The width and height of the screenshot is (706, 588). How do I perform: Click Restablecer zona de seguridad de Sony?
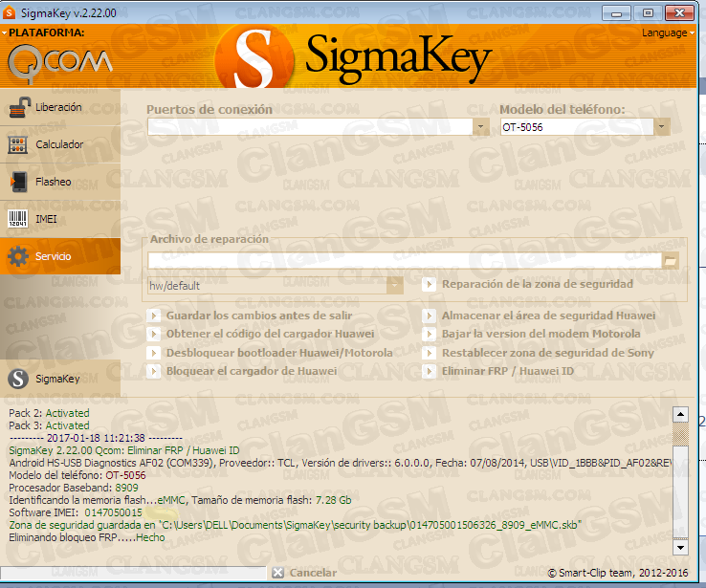[538, 353]
